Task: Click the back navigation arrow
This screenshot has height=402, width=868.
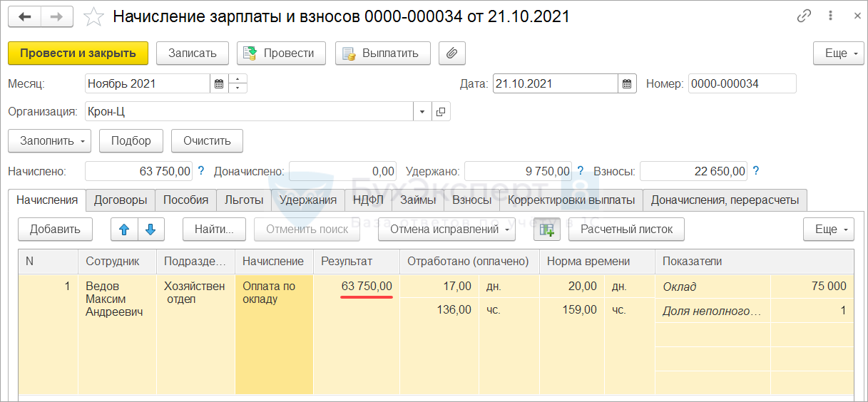Action: (x=25, y=16)
